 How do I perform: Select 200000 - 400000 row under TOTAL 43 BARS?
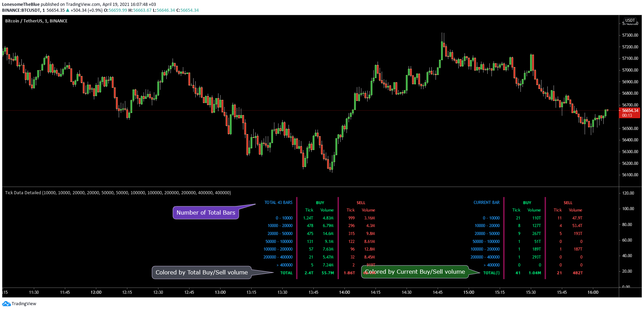coord(278,257)
